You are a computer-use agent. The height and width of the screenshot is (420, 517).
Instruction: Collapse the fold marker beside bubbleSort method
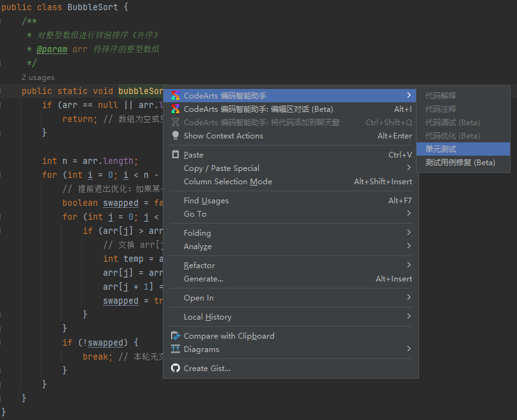tap(4, 91)
